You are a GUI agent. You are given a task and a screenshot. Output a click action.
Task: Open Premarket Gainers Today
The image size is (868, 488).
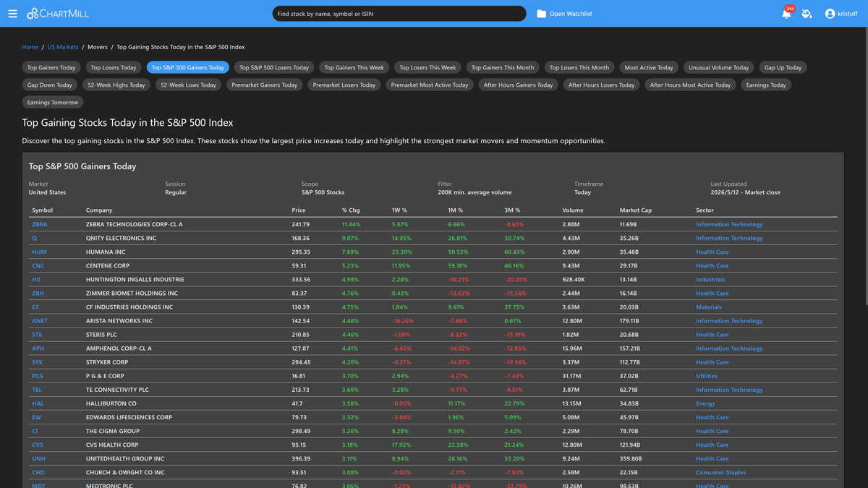pyautogui.click(x=265, y=85)
